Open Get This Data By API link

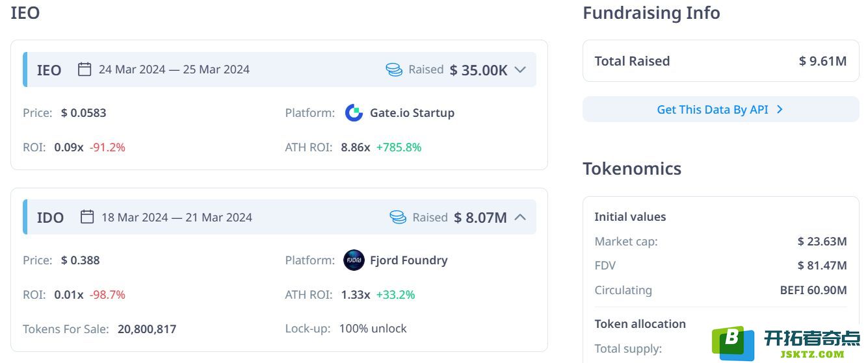[720, 109]
